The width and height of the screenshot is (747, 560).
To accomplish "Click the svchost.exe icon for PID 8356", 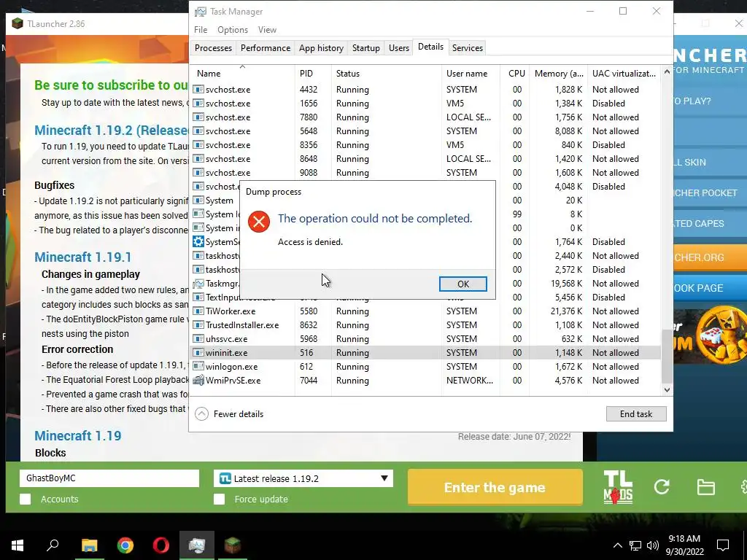I will (198, 145).
